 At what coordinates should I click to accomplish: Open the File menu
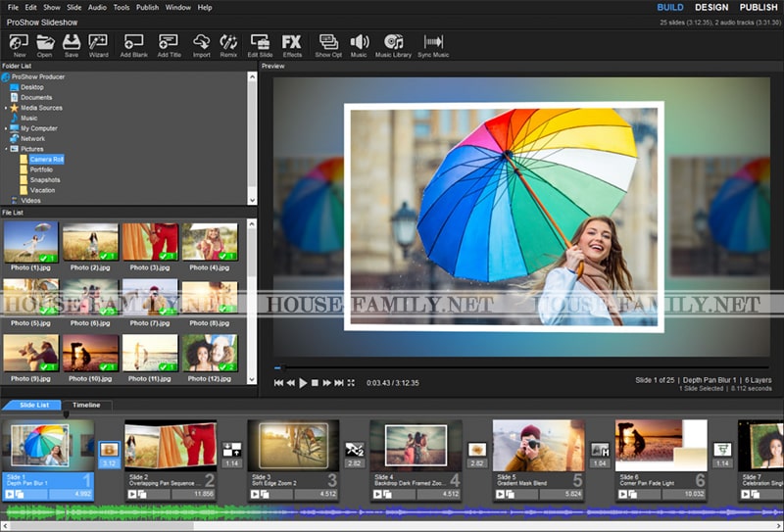point(13,8)
